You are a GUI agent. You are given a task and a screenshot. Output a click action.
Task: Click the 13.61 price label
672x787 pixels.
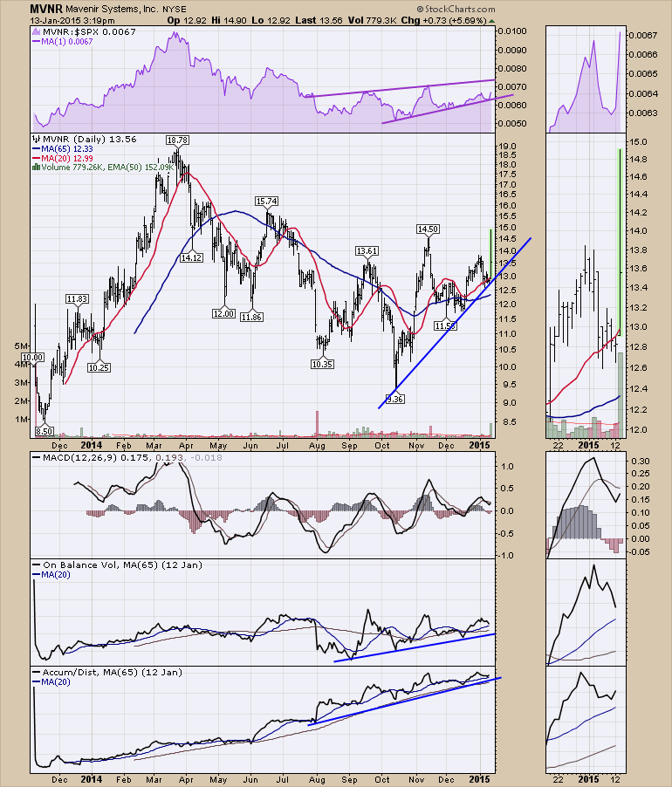[x=367, y=250]
